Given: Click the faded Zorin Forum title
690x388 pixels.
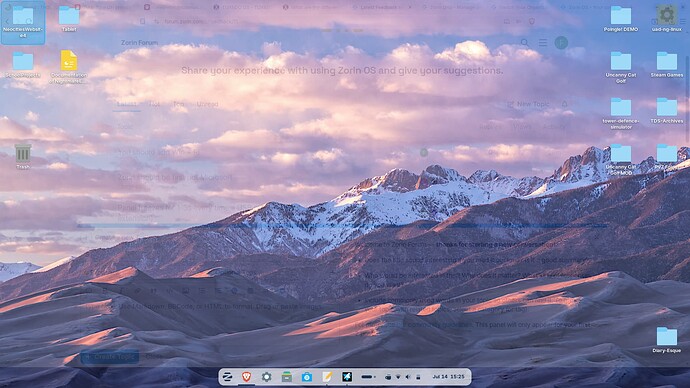Looking at the screenshot, I should pos(139,43).
